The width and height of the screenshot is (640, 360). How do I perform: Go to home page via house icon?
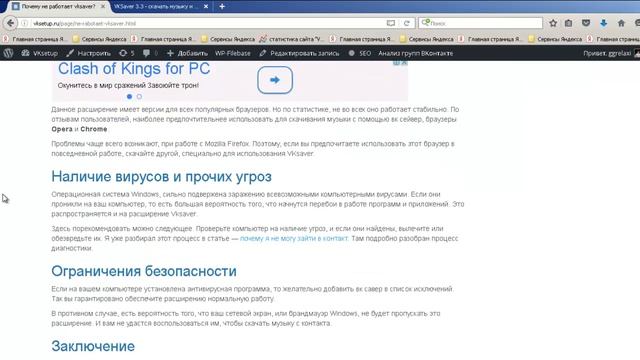621,23
